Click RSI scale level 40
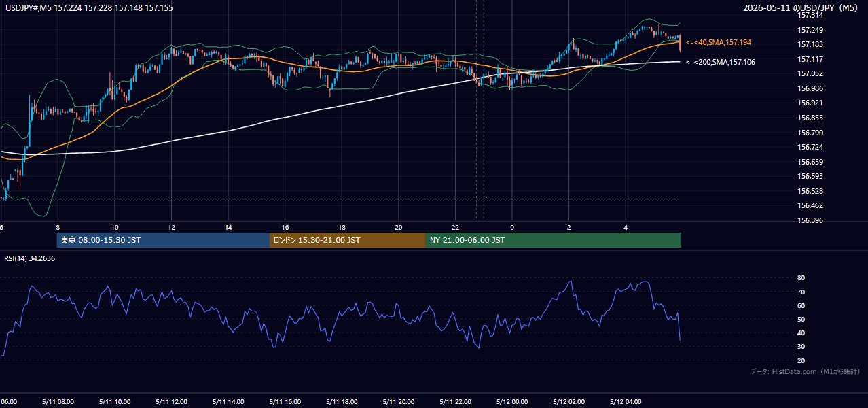 point(801,333)
